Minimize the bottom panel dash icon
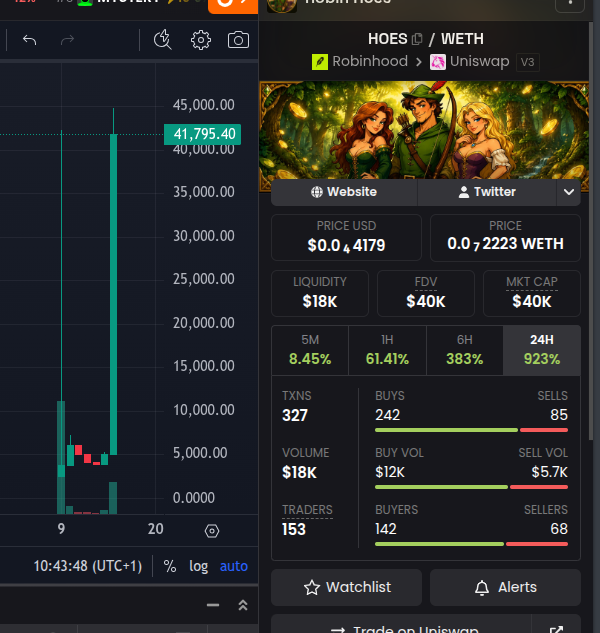This screenshot has height=633, width=600. tap(213, 605)
